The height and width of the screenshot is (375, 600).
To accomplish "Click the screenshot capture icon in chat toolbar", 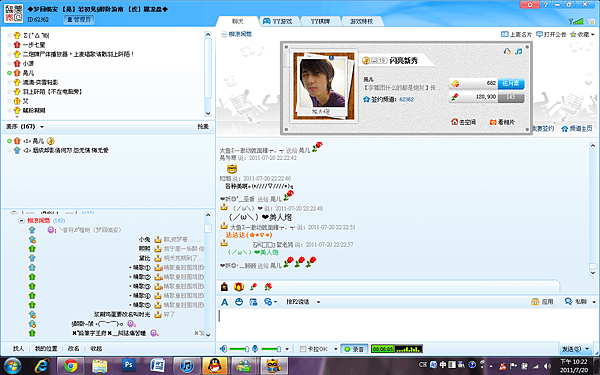I will (253, 302).
